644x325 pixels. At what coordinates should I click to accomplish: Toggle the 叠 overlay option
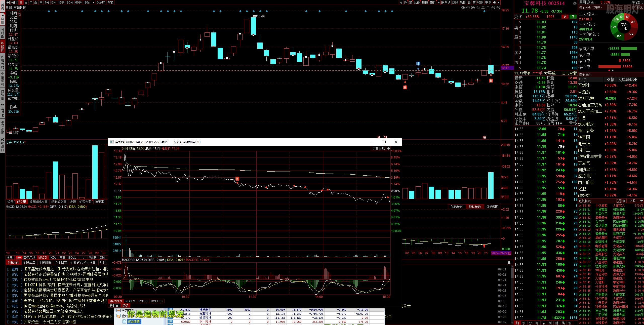(469, 3)
